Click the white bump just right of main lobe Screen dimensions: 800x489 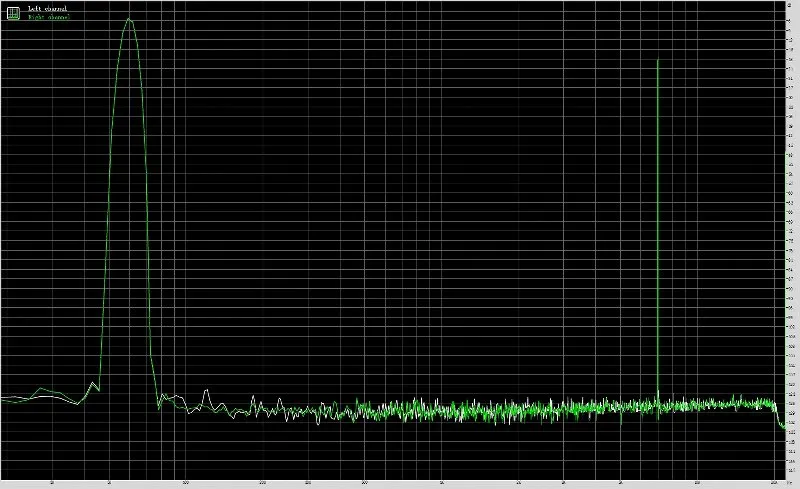click(x=206, y=394)
